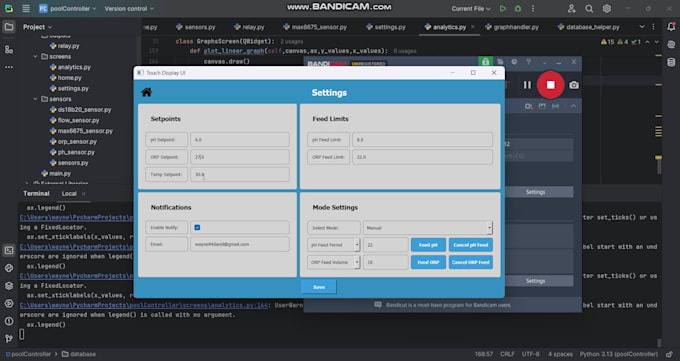Click the CRLF line separator status entry
The width and height of the screenshot is (680, 361).
coord(507,354)
